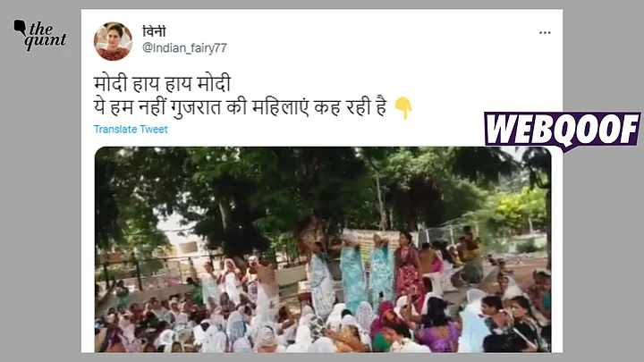Viewport: 644px width, 362px height.
Task: Click the word 'Tweet' in the Translate link
Action: (154, 130)
